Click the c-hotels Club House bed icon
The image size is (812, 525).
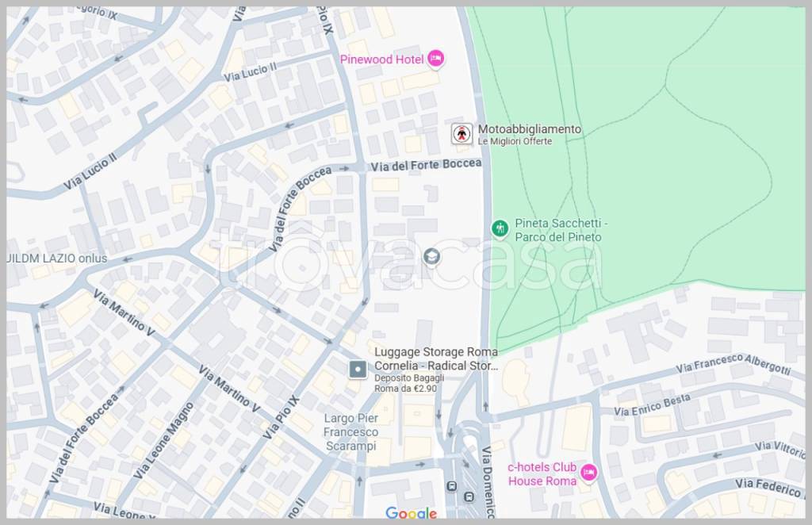point(588,473)
